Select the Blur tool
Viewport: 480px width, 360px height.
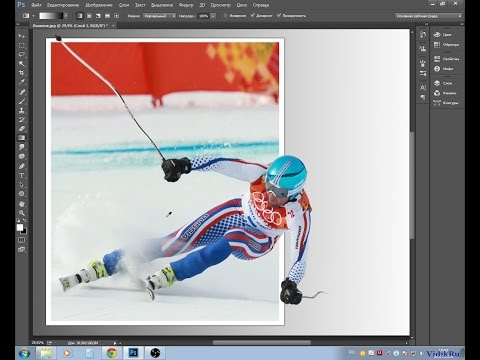click(22, 147)
